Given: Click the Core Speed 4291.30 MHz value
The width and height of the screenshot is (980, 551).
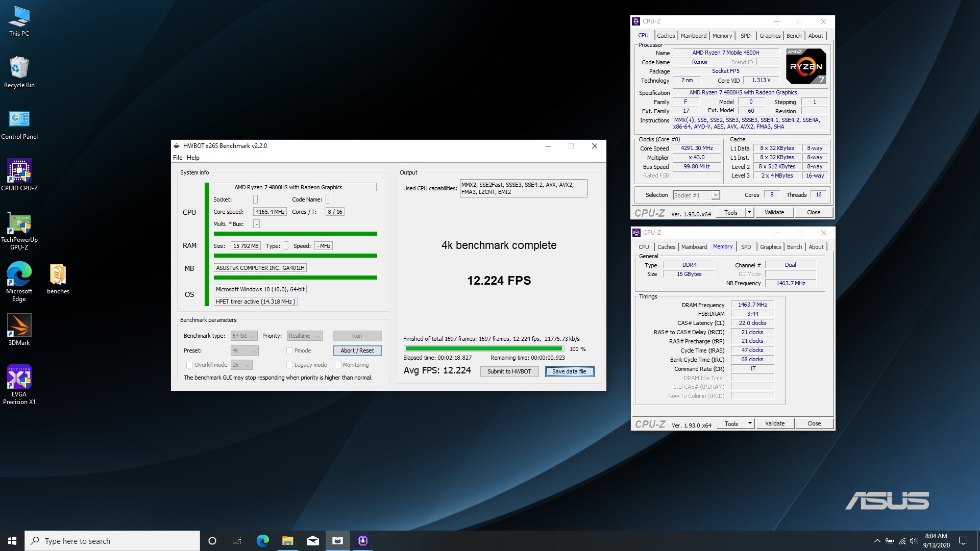Looking at the screenshot, I should pyautogui.click(x=697, y=148).
